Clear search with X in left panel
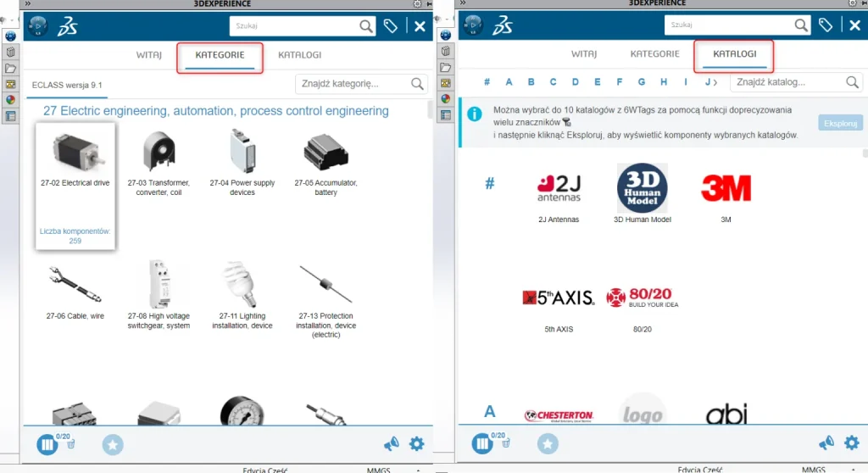The image size is (868, 473). [x=420, y=26]
